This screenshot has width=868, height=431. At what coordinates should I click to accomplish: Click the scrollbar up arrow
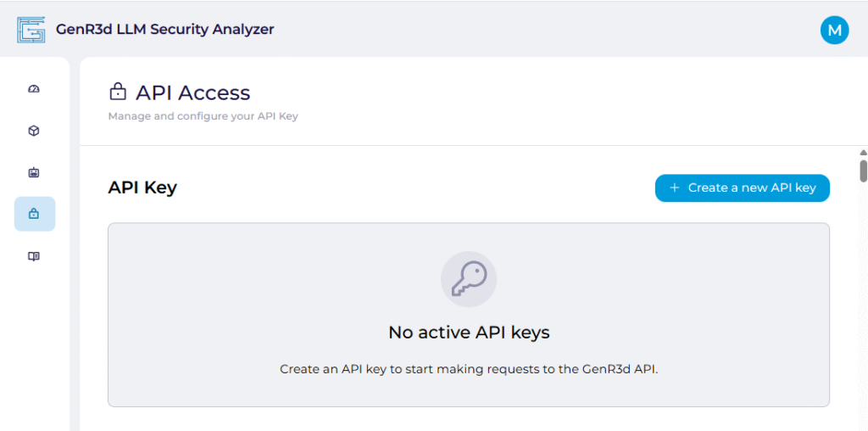coord(863,153)
